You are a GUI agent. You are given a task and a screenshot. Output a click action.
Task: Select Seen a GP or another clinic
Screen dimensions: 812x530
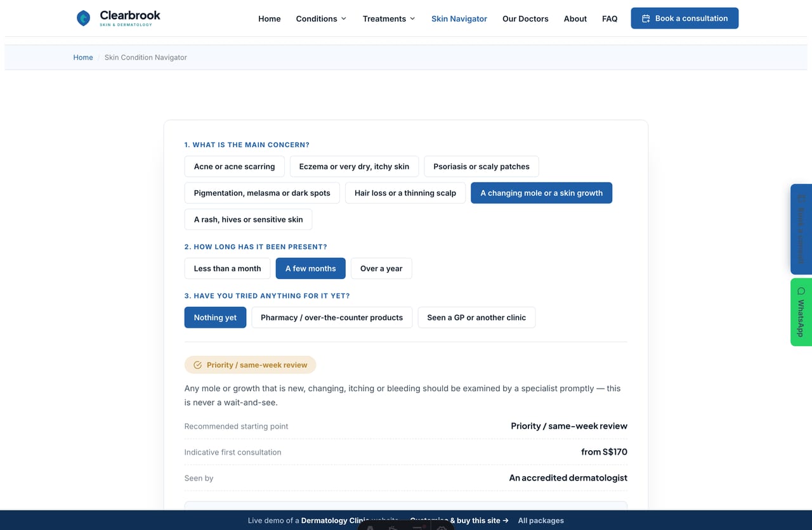[x=476, y=318]
